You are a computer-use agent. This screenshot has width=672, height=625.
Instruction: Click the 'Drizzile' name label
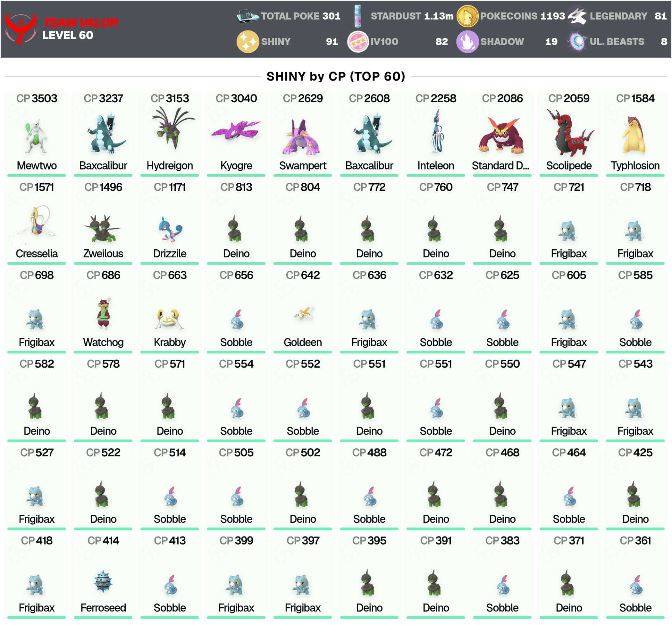[170, 254]
